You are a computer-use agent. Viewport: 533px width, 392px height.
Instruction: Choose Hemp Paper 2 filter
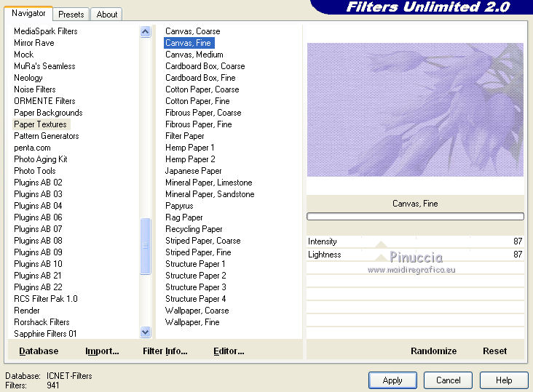[x=190, y=159]
